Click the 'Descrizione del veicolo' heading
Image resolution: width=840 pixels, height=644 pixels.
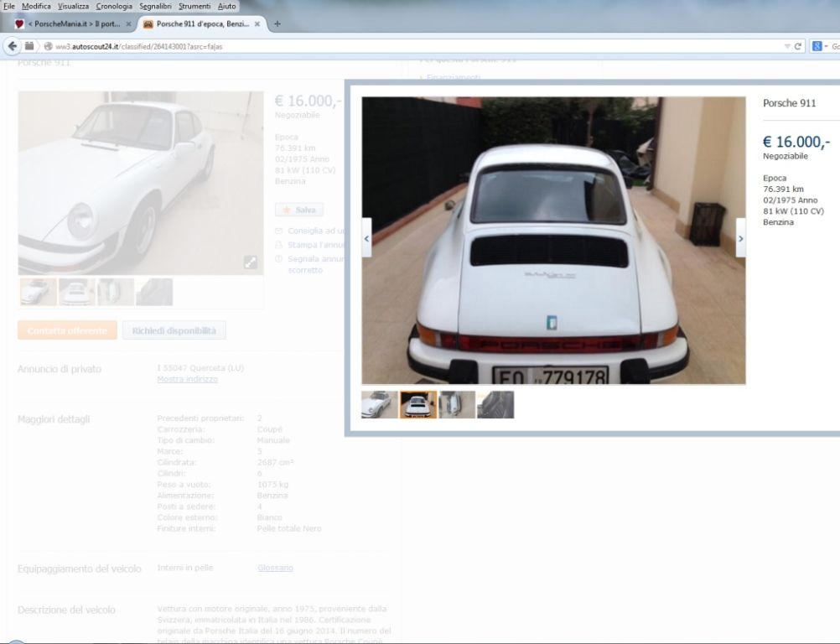tap(66, 610)
